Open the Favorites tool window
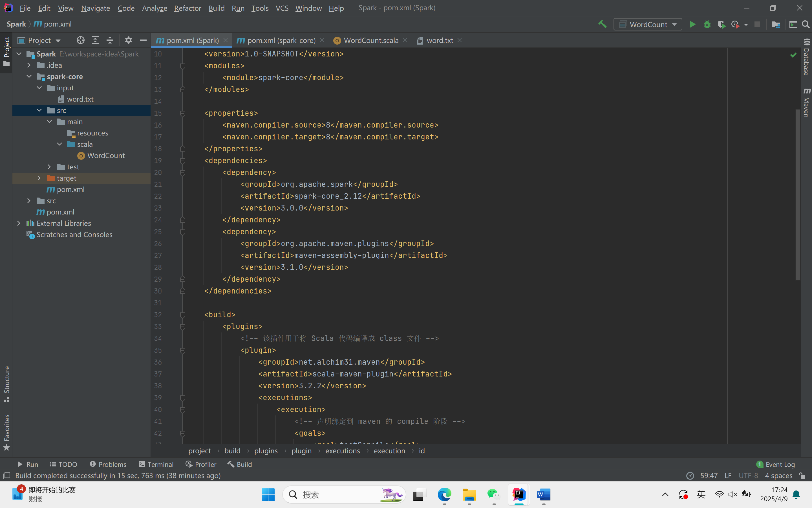Image resolution: width=812 pixels, height=508 pixels. pos(6,432)
